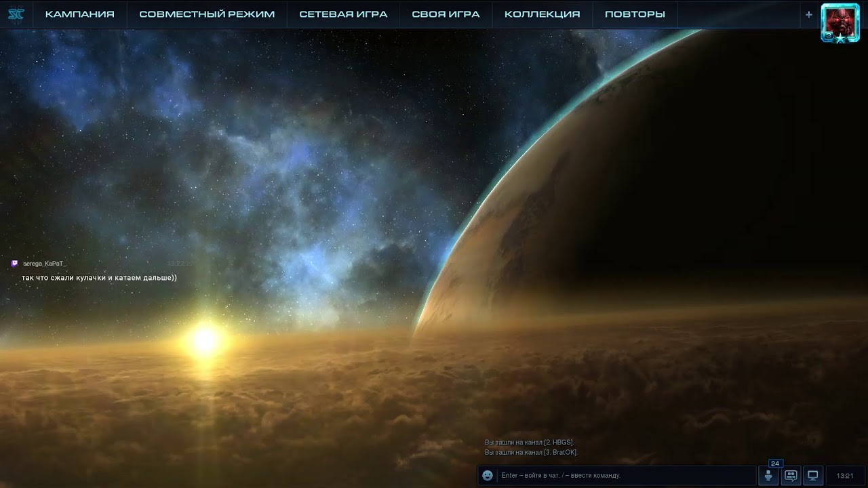Click the channel notice mentioning [3. BratOK]

coord(532,453)
